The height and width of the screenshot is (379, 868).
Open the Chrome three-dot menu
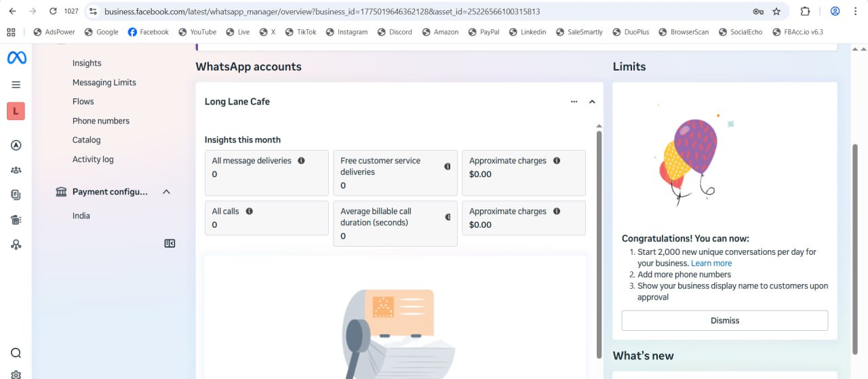tap(856, 12)
